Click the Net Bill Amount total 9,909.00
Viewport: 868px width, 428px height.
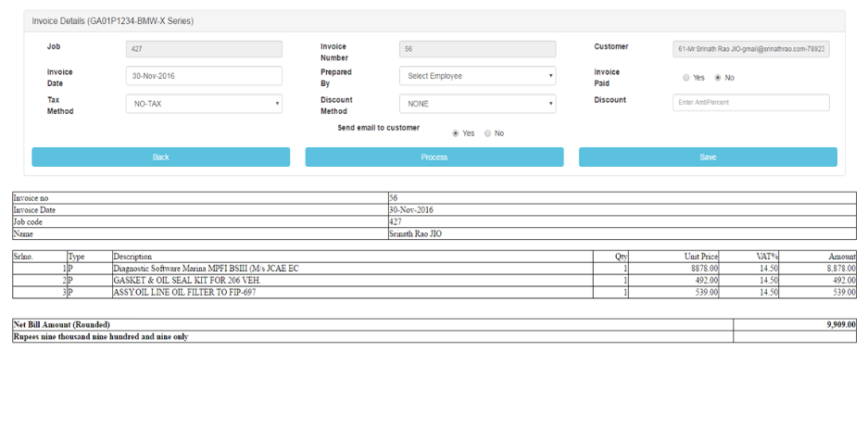(841, 325)
